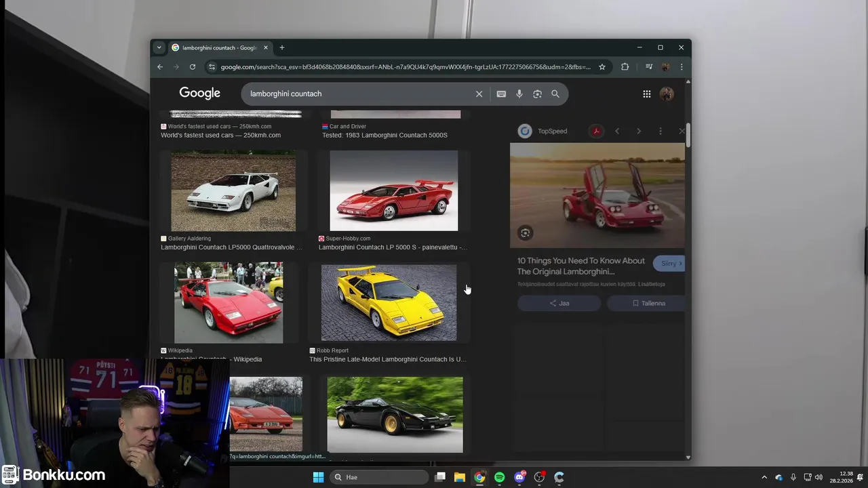Open preview panel three-dot options
The height and width of the screenshot is (488, 868).
tap(660, 131)
